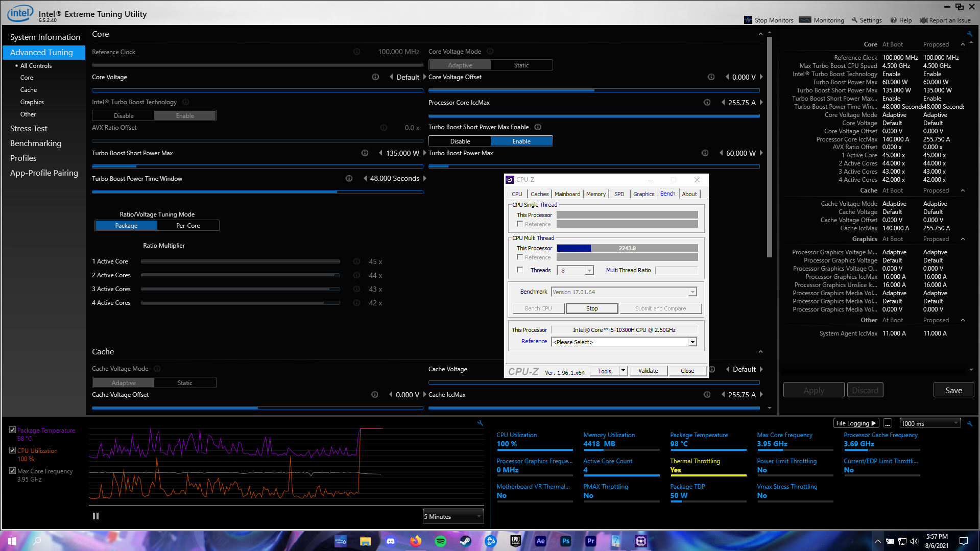The width and height of the screenshot is (980, 551).
Task: Open Profiles in the sidebar
Action: coord(23,158)
